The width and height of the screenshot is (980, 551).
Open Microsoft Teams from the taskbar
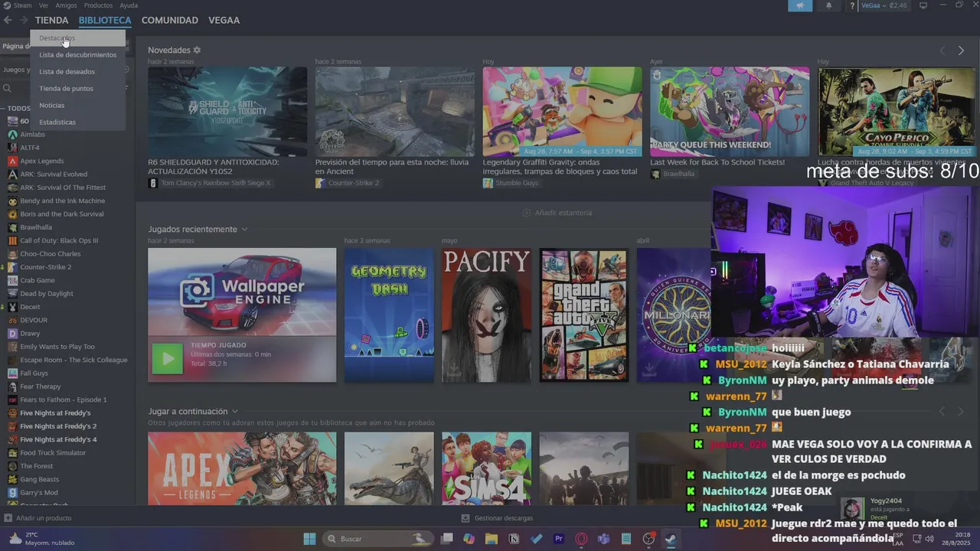pyautogui.click(x=603, y=539)
